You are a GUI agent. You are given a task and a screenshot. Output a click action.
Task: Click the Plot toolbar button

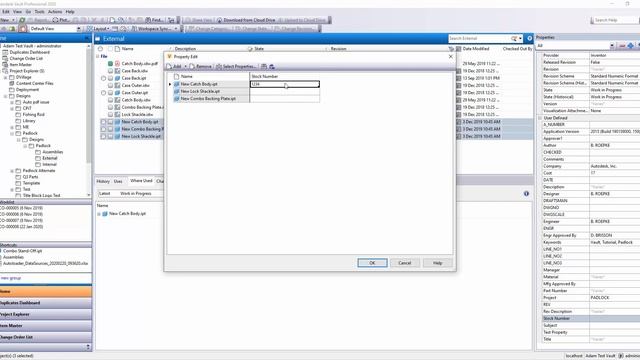tap(61, 20)
